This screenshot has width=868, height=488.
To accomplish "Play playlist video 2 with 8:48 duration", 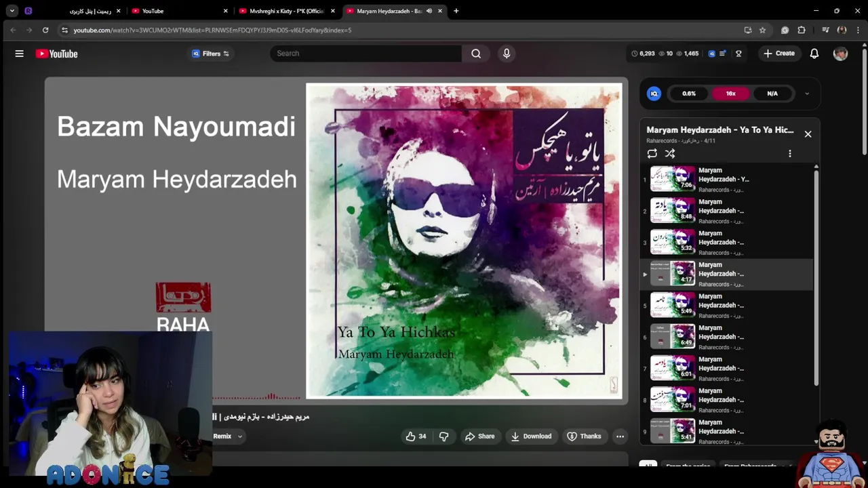I will point(727,211).
